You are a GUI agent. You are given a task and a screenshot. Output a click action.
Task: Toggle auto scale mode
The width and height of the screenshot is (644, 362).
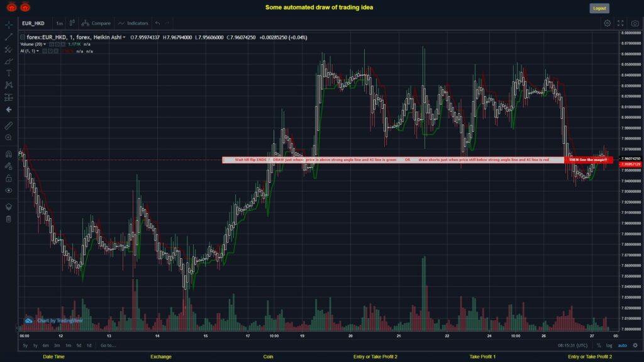tap(623, 345)
